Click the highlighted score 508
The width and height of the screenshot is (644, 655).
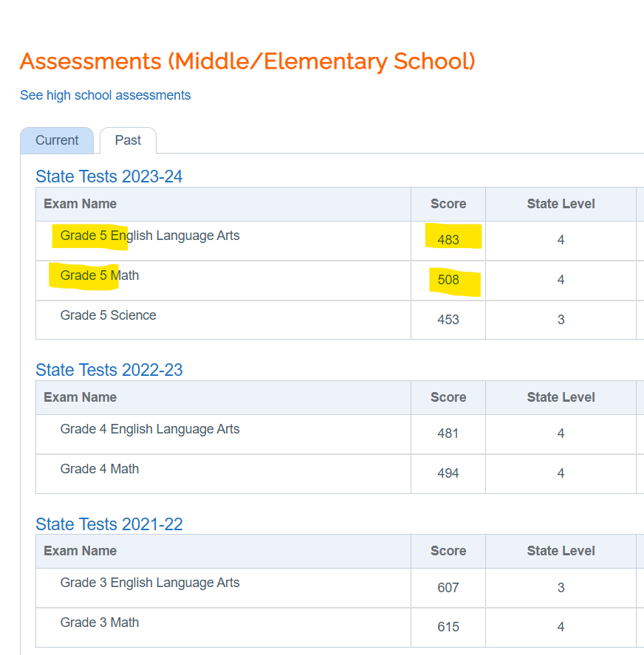click(448, 280)
